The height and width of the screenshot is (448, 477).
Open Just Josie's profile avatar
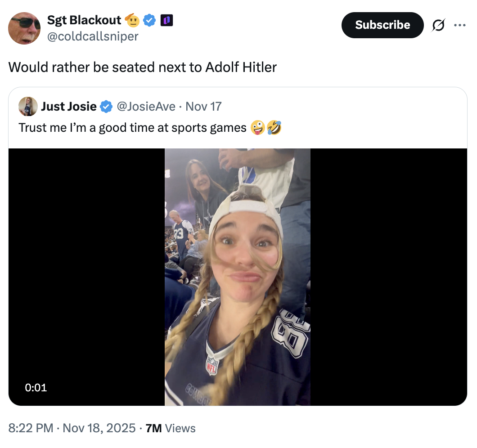pyautogui.click(x=27, y=106)
